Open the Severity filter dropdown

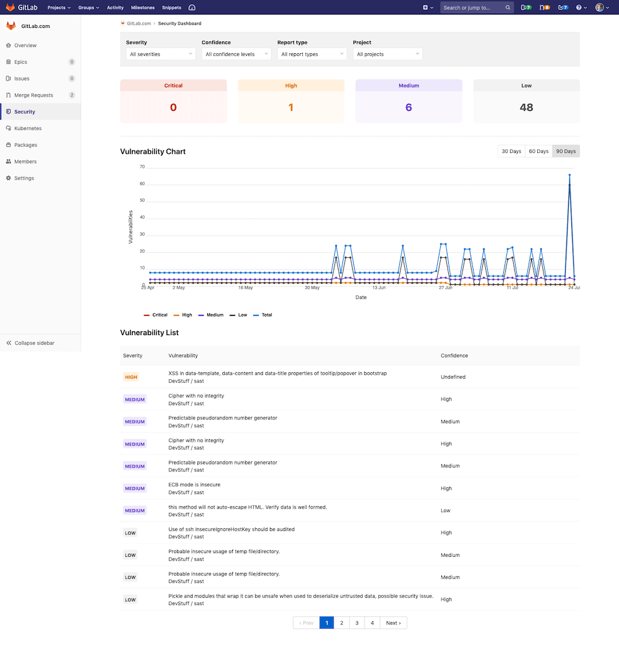coord(160,55)
